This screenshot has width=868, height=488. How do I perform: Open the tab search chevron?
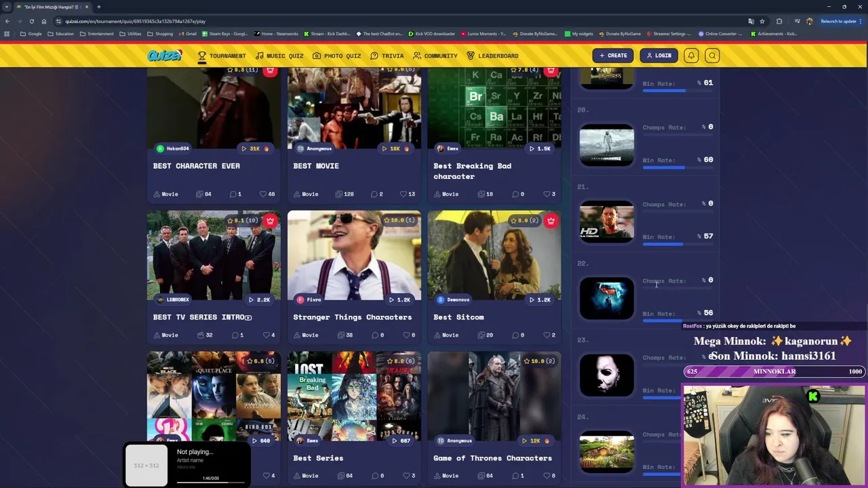[7, 7]
